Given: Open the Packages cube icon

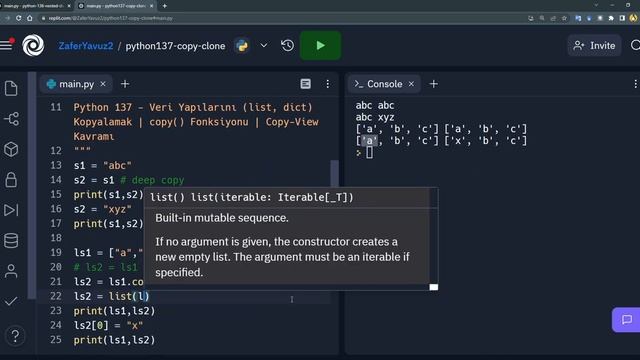Looking at the screenshot, I should (x=11, y=149).
